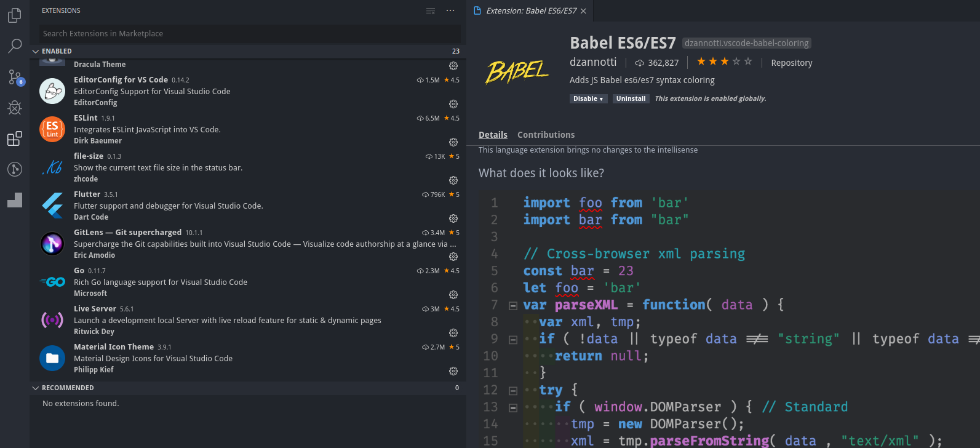The height and width of the screenshot is (448, 980).
Task: Open manage gear for Go extension
Action: (x=453, y=295)
